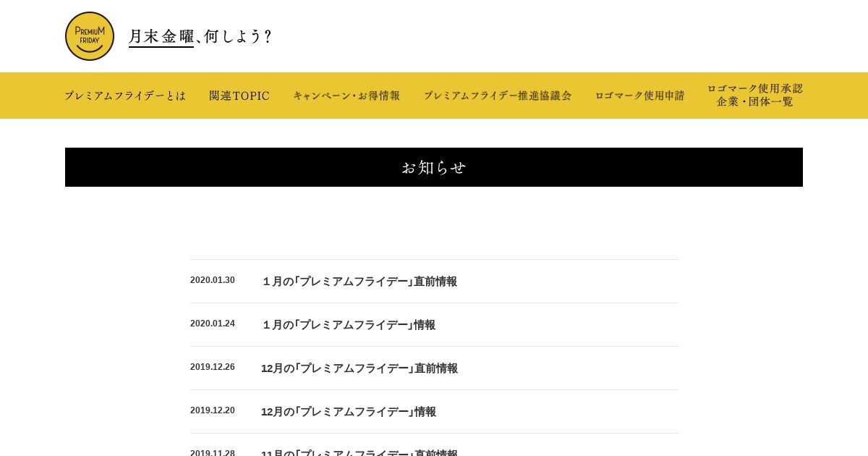Click the date 2020.01.30
Image resolution: width=868 pixels, height=456 pixels.
[x=213, y=280]
